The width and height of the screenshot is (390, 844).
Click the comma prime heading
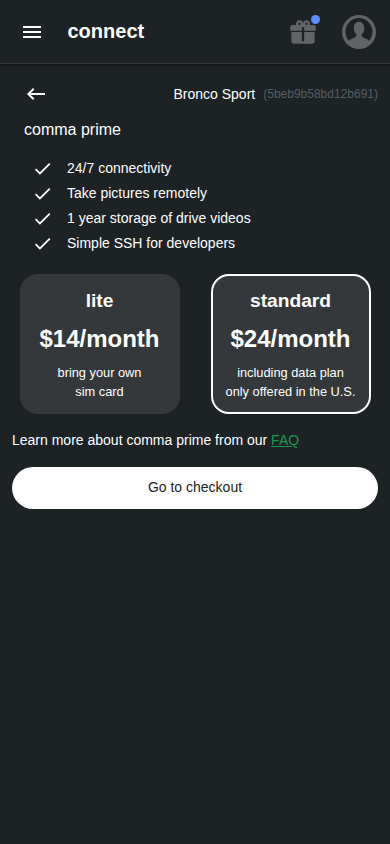point(73,130)
